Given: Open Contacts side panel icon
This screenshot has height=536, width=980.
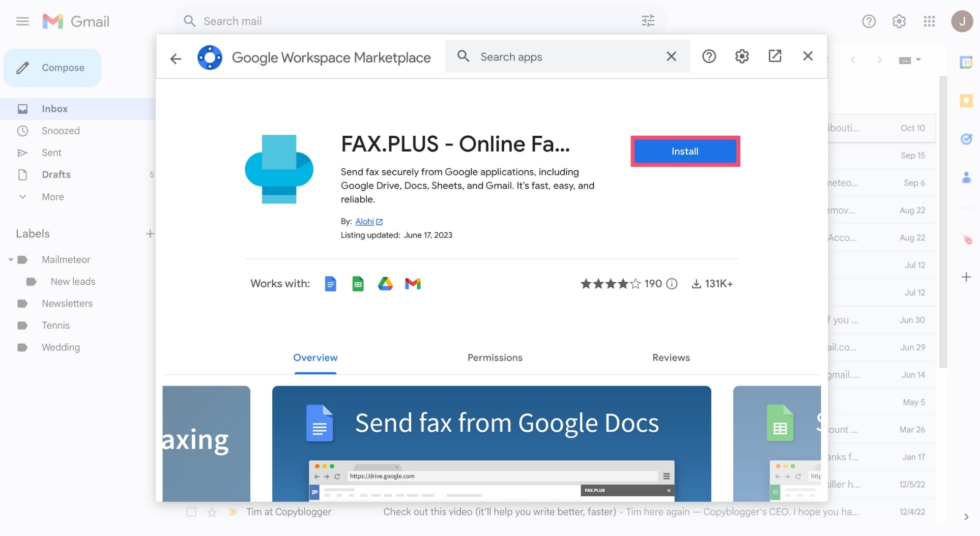Looking at the screenshot, I should point(966,177).
